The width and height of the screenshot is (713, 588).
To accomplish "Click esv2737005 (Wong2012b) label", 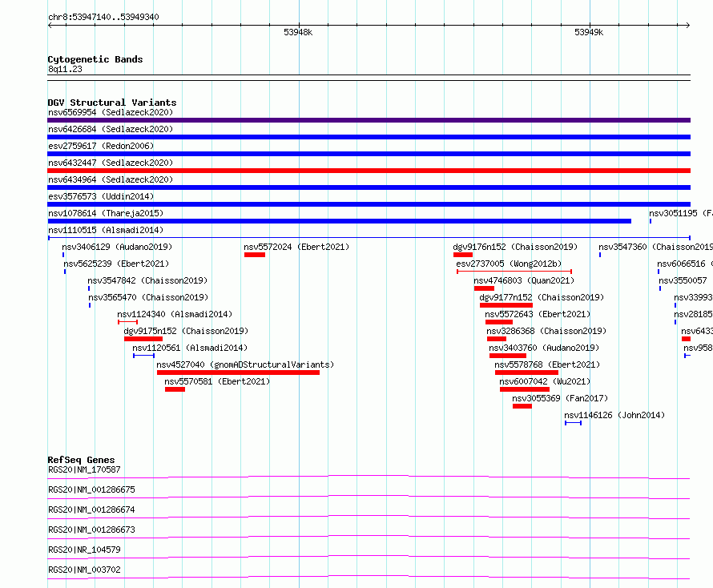I will tap(509, 264).
